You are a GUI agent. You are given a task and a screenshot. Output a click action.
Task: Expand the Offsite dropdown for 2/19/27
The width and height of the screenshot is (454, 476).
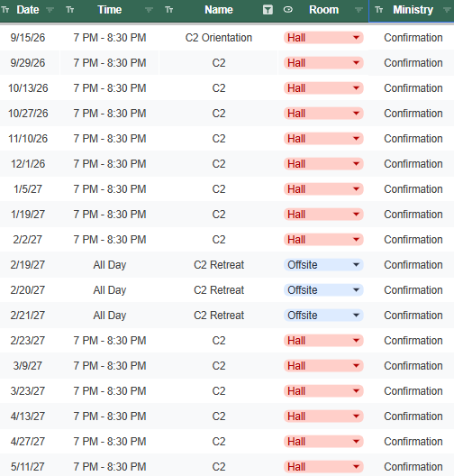click(x=357, y=265)
